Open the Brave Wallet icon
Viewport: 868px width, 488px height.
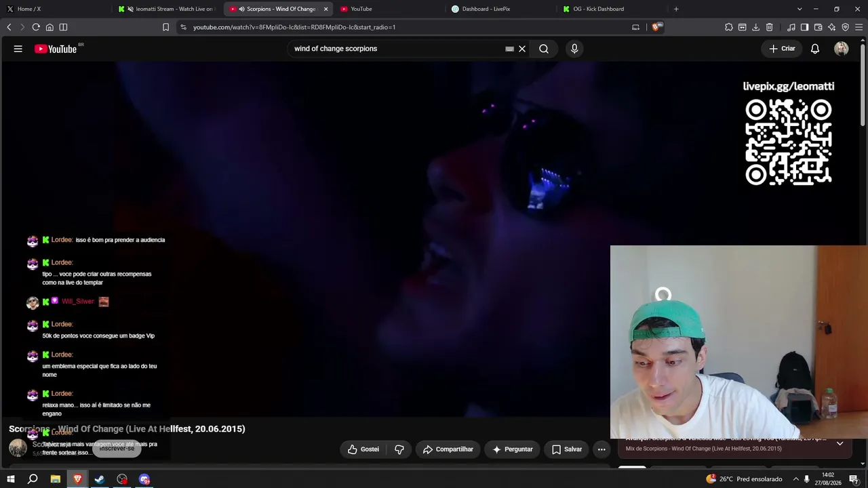coord(818,27)
